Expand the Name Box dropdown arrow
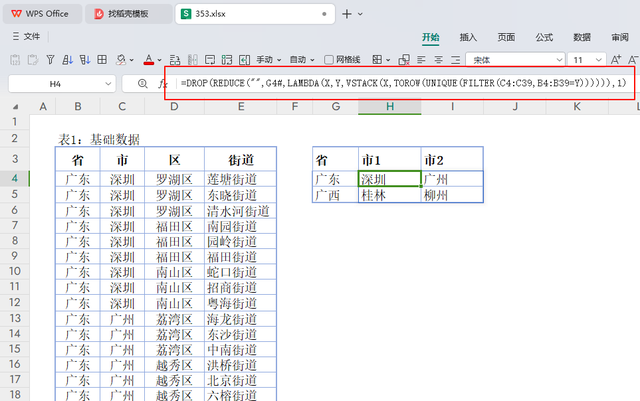Viewport: 640px width, 401px height. pyautogui.click(x=108, y=84)
